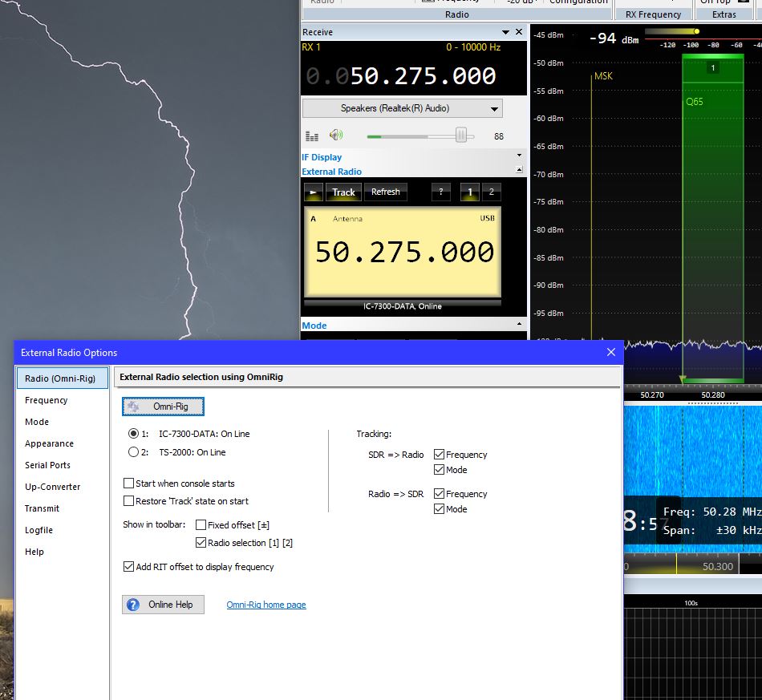Select the TS-2000 radio option
The image size is (762, 700).
pos(134,452)
